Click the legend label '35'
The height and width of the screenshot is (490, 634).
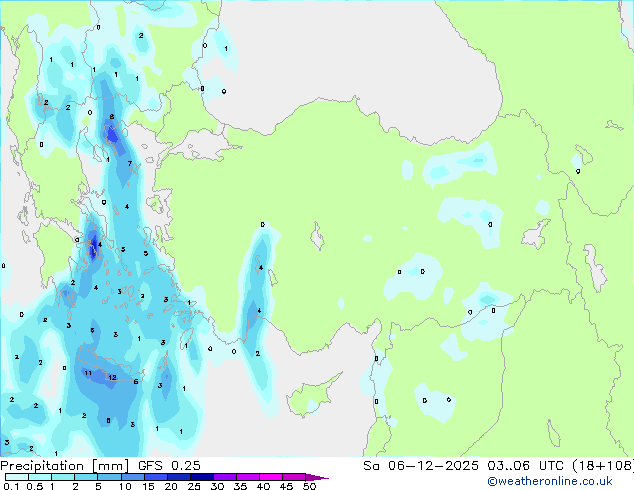click(240, 486)
